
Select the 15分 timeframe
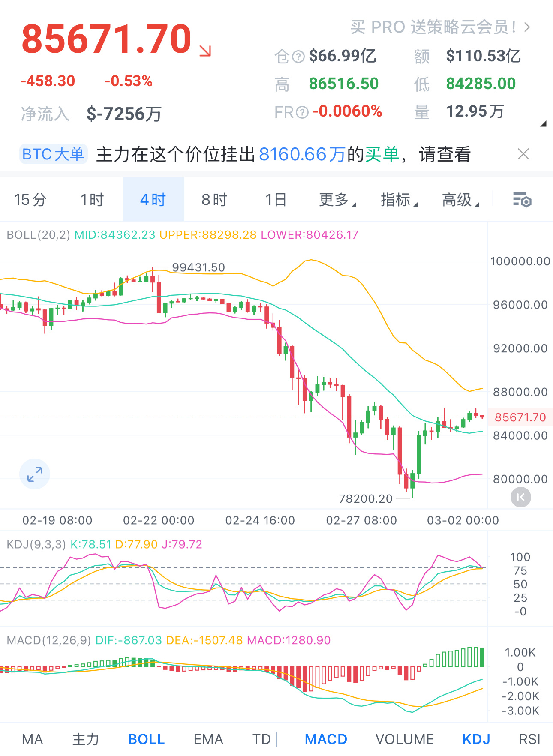[30, 200]
